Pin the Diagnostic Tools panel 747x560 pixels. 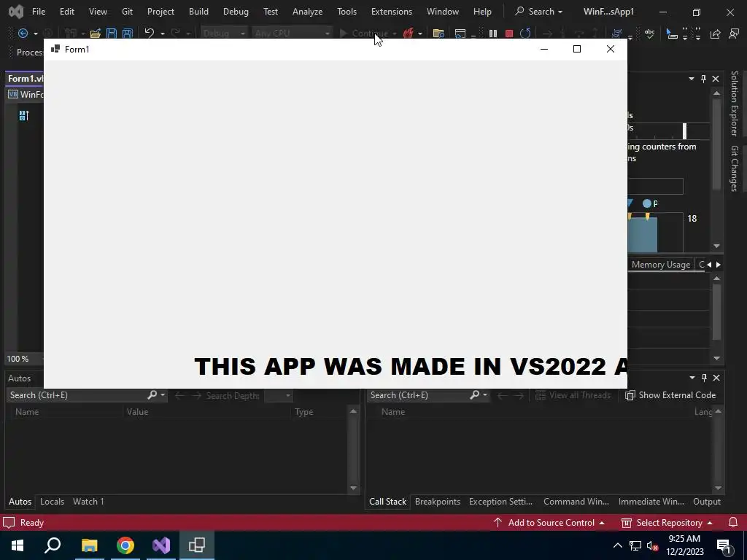coord(704,79)
